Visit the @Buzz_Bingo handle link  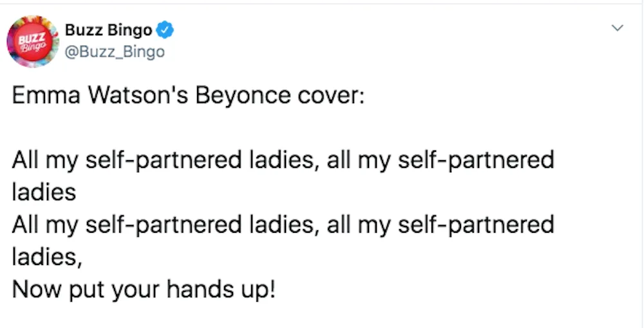pos(115,52)
